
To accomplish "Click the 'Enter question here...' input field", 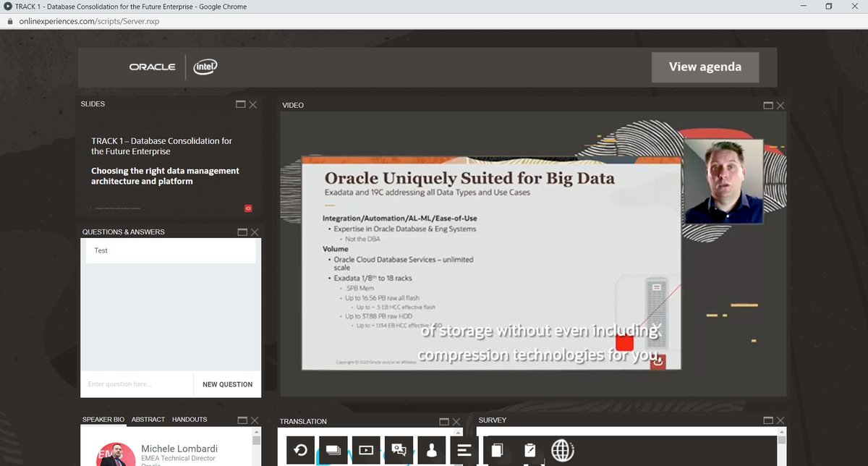I will click(x=137, y=384).
